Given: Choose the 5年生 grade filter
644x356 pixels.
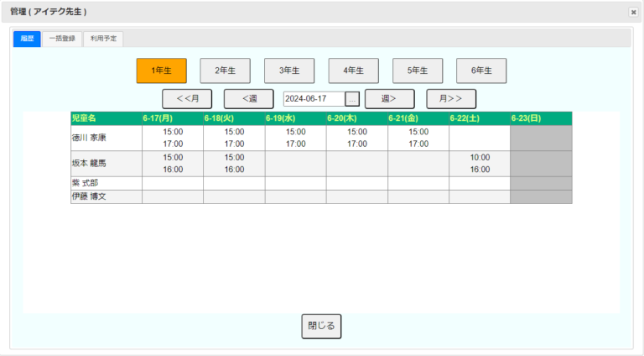Looking at the screenshot, I should coord(418,71).
